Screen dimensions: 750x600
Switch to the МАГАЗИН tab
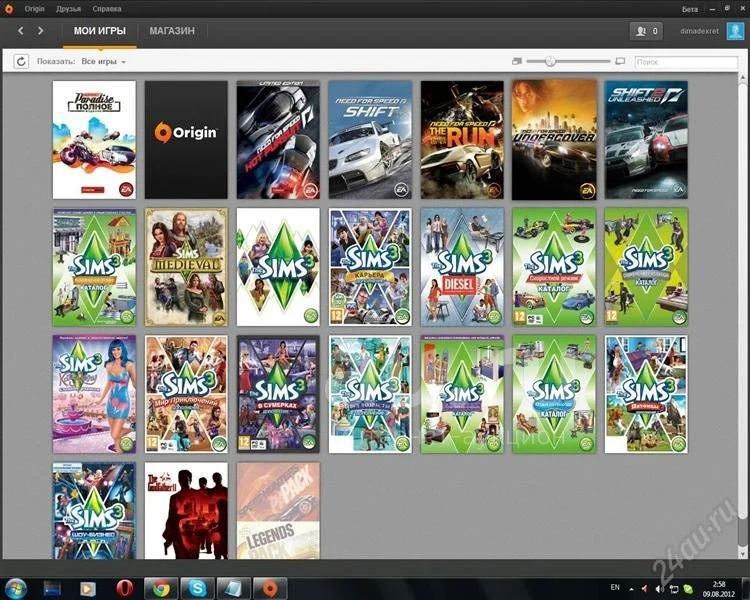click(x=172, y=31)
